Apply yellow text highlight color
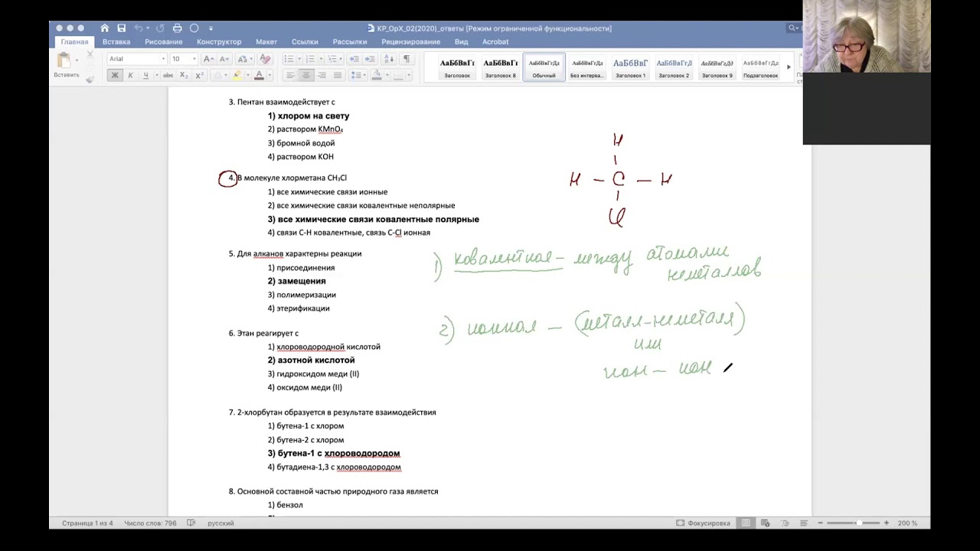This screenshot has width=980, height=551. [237, 75]
